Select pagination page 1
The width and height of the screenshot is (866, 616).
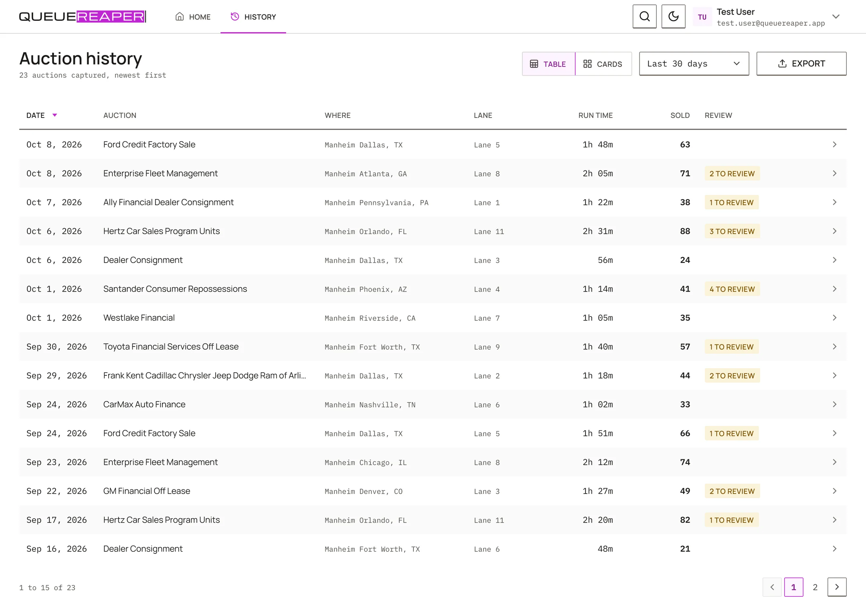pyautogui.click(x=794, y=587)
